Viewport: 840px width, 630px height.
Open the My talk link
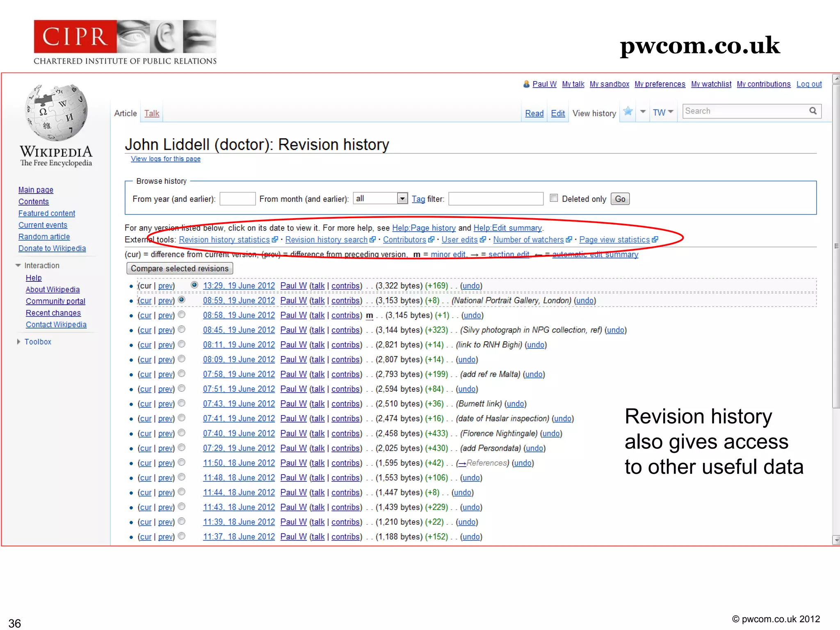click(x=573, y=84)
